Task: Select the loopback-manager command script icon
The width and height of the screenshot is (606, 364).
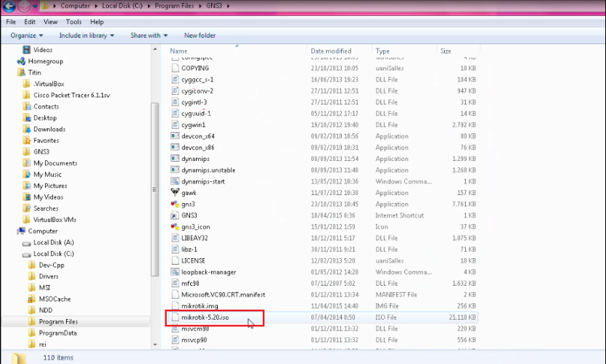Action: coord(175,272)
